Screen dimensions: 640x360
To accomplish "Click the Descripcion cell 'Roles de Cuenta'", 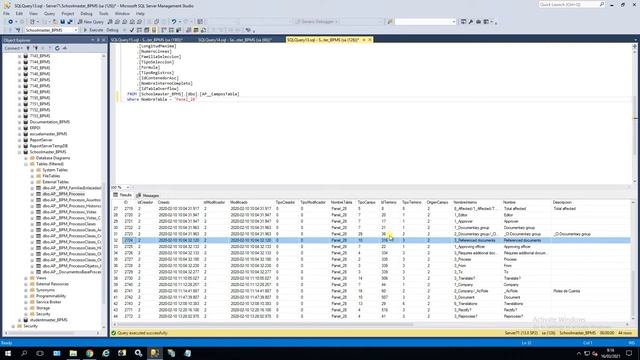I will 567,291.
